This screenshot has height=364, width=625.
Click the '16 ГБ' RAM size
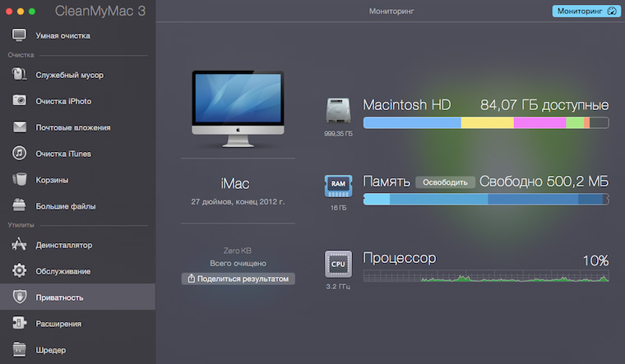click(x=339, y=208)
